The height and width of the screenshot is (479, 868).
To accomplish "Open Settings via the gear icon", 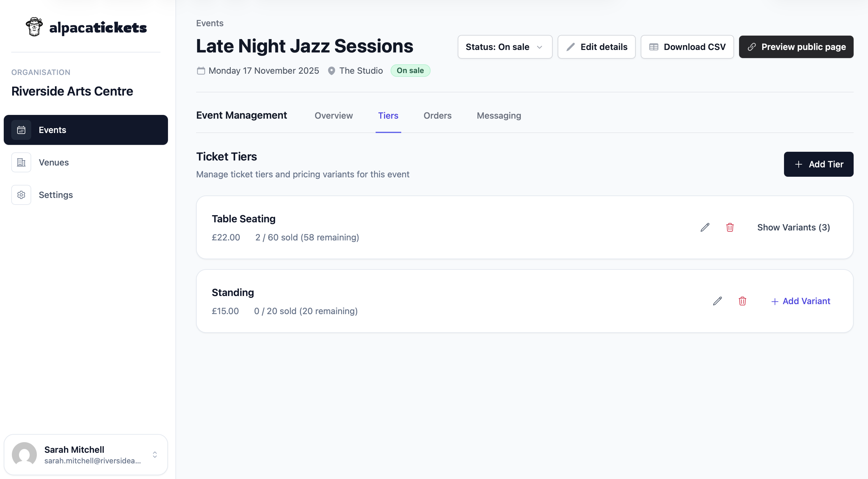I will (21, 195).
